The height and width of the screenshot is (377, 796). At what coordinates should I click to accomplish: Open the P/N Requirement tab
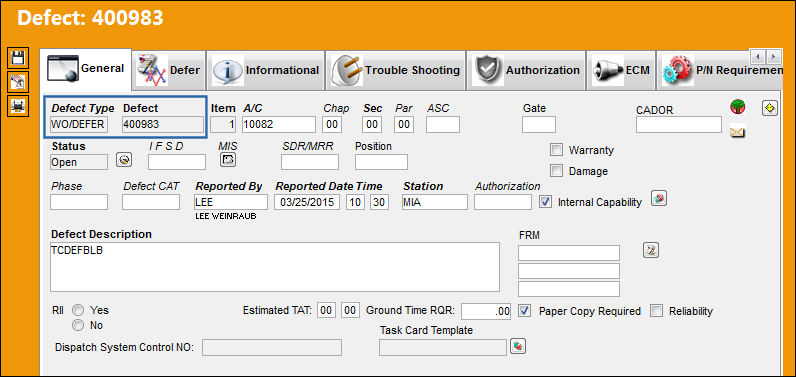(721, 70)
